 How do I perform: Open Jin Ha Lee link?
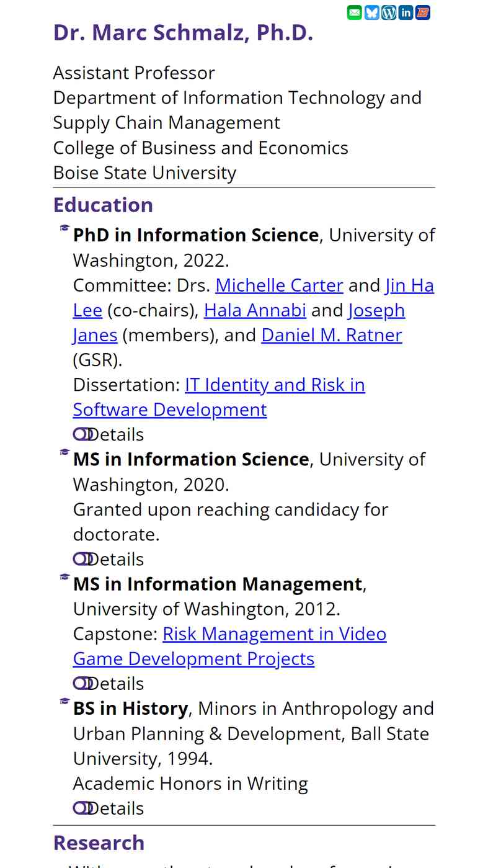(x=409, y=285)
